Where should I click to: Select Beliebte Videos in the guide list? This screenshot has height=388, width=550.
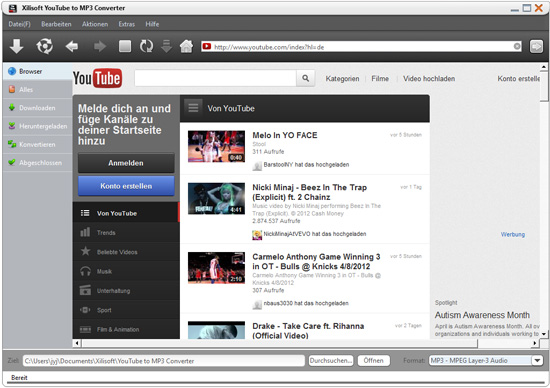coord(126,252)
